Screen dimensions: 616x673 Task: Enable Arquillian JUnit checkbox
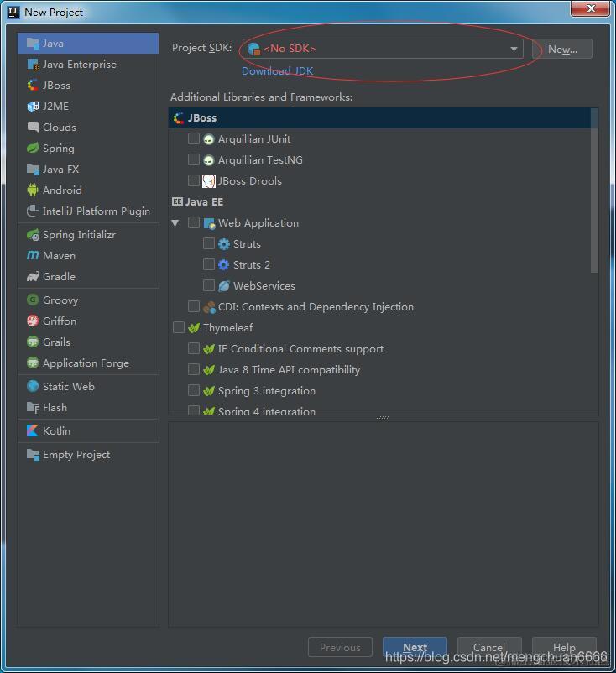[x=194, y=138]
